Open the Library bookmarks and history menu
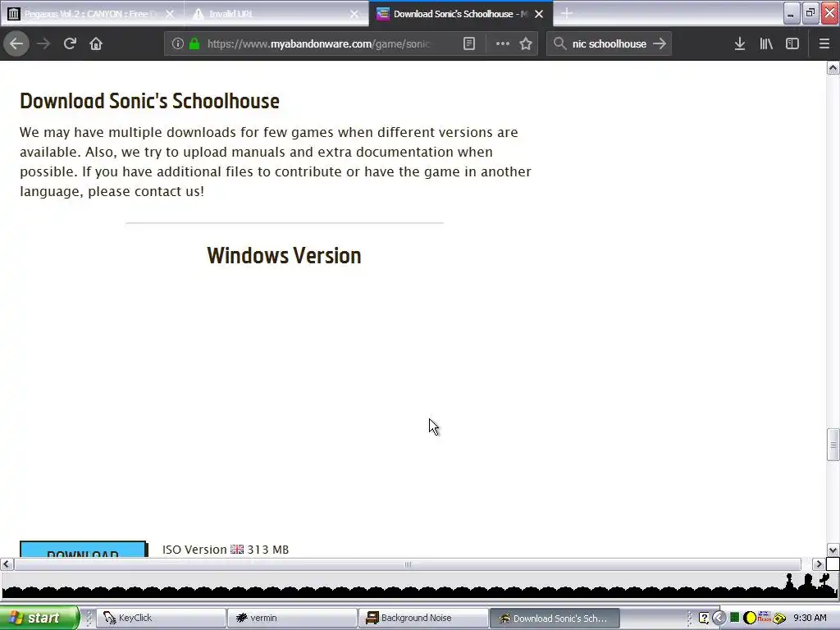This screenshot has height=630, width=840. [766, 44]
